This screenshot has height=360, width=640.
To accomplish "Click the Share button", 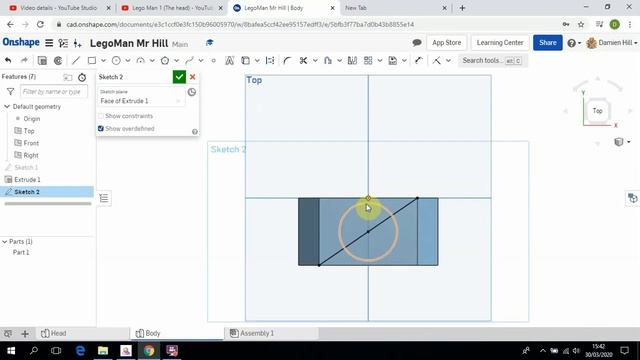I will click(x=547, y=42).
